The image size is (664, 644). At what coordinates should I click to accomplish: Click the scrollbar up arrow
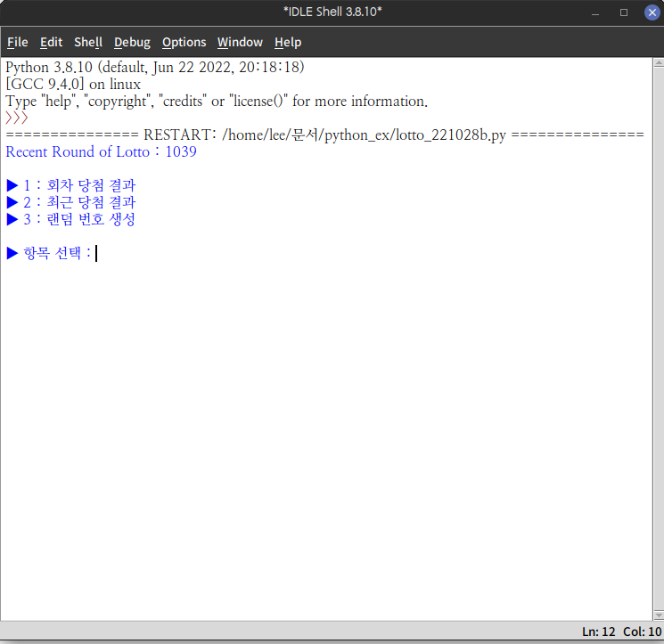[x=659, y=63]
